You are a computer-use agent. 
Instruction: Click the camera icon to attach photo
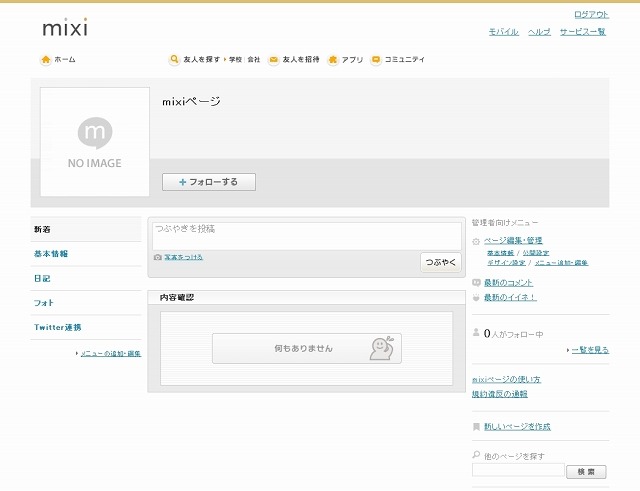[x=158, y=257]
